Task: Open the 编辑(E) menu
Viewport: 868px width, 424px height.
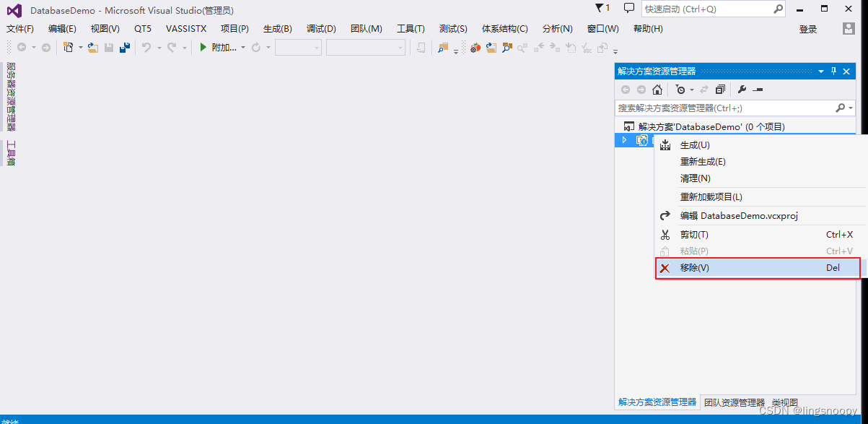Action: pyautogui.click(x=62, y=29)
